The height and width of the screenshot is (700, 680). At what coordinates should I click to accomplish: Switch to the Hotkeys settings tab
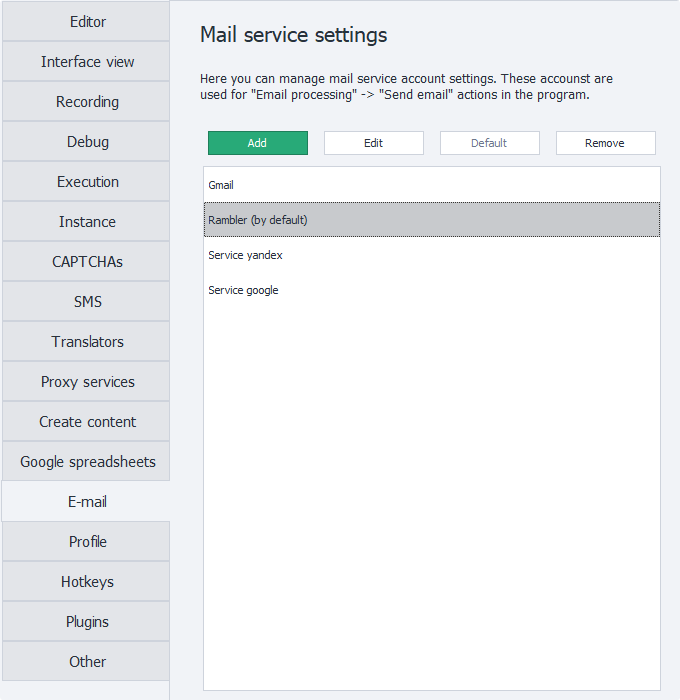86,582
